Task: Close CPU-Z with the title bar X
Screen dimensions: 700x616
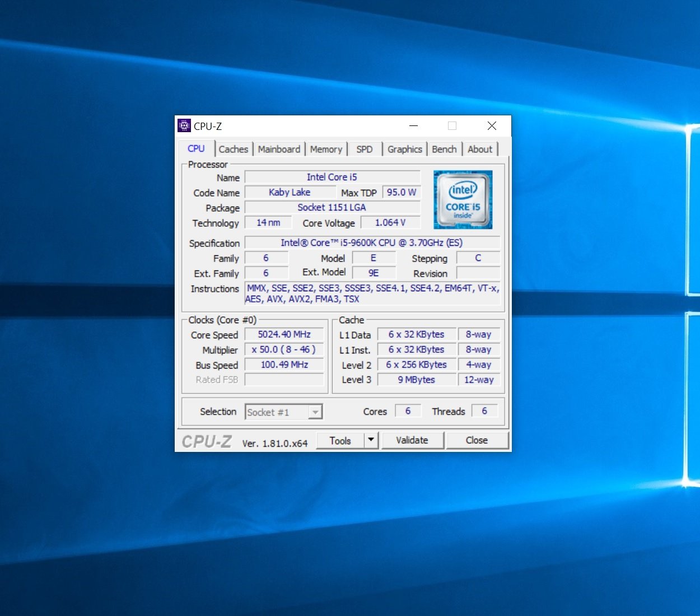Action: 492,126
